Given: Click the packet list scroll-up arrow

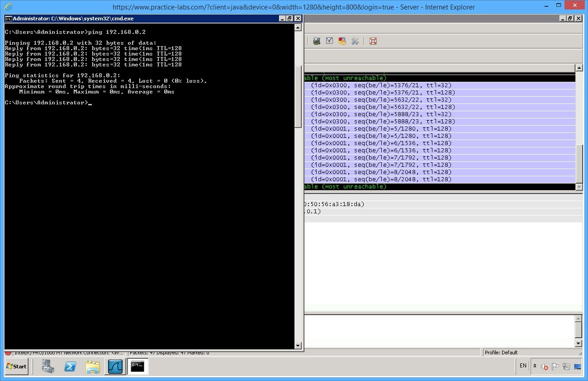Looking at the screenshot, I should (579, 68).
